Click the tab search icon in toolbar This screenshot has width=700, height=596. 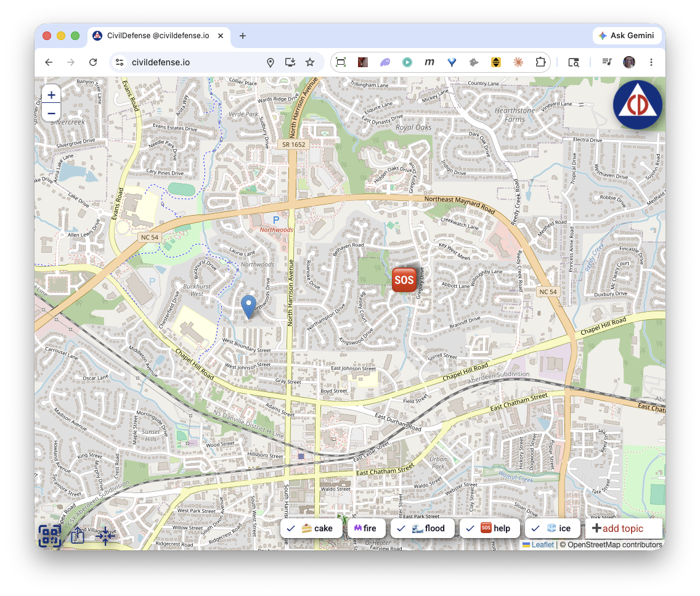click(x=574, y=62)
